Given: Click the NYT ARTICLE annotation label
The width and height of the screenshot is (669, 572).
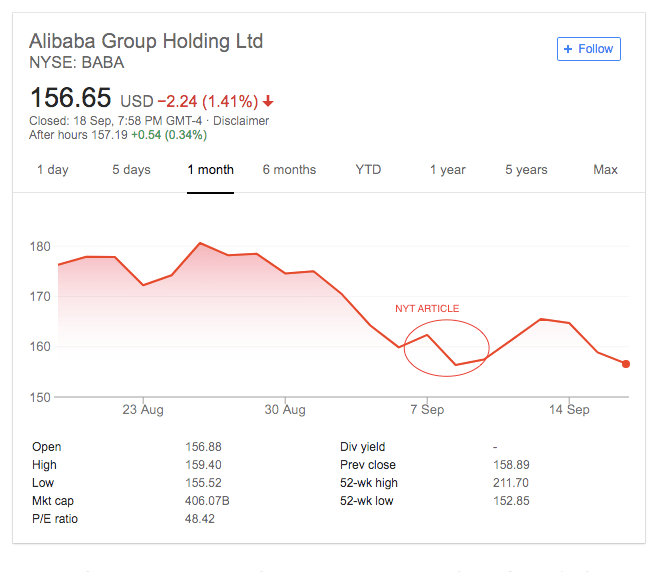Looking at the screenshot, I should (427, 308).
